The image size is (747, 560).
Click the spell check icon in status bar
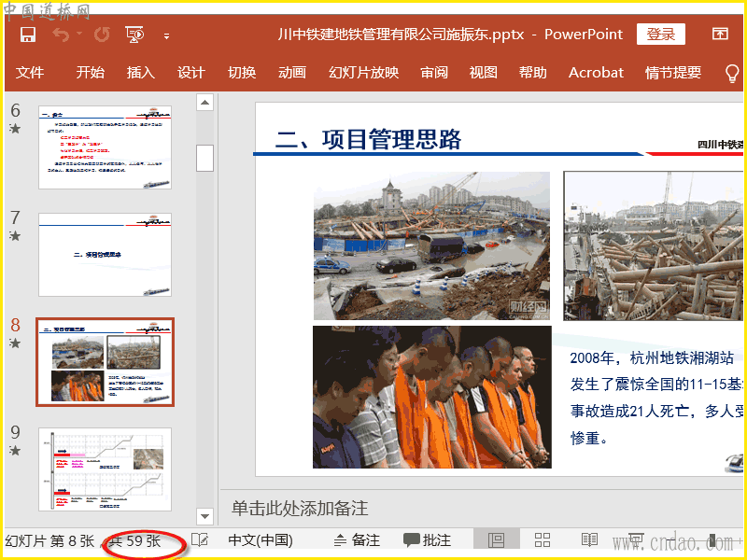pos(199,540)
